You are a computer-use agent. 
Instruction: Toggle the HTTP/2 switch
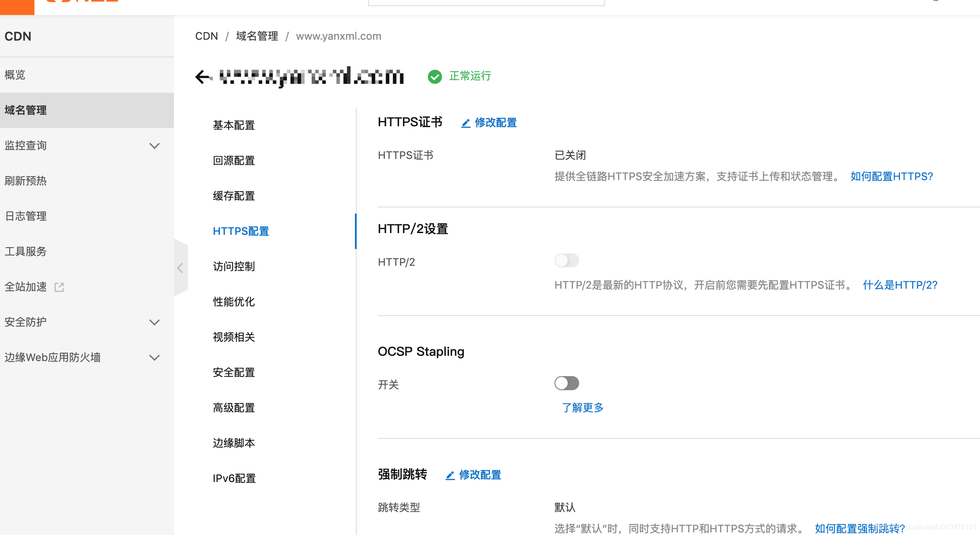pyautogui.click(x=567, y=260)
